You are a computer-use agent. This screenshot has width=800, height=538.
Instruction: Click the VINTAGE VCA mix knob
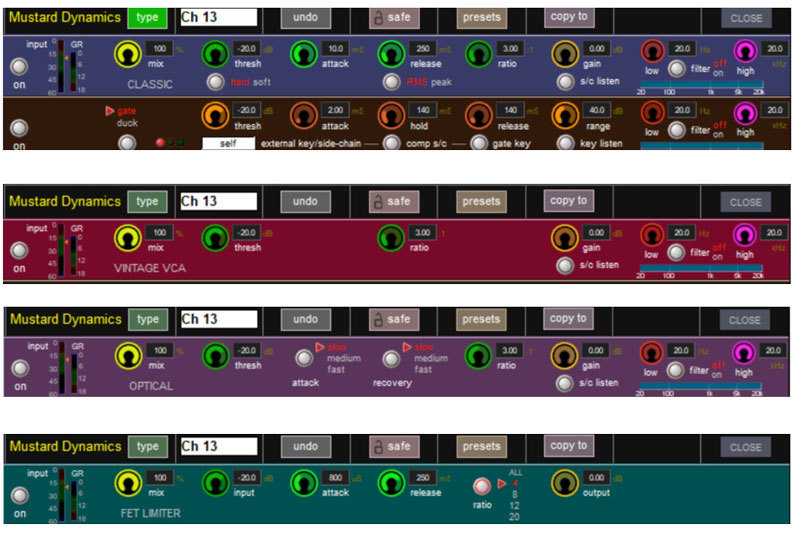pos(128,238)
